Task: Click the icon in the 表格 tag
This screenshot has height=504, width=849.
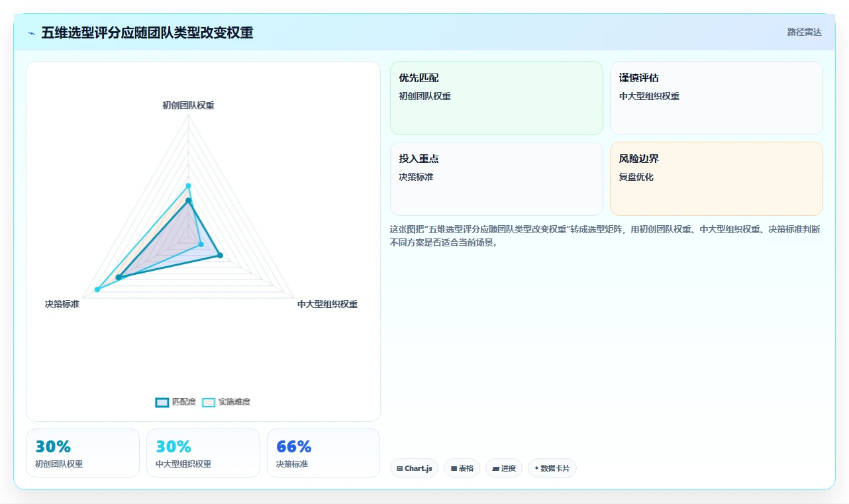Action: point(454,468)
